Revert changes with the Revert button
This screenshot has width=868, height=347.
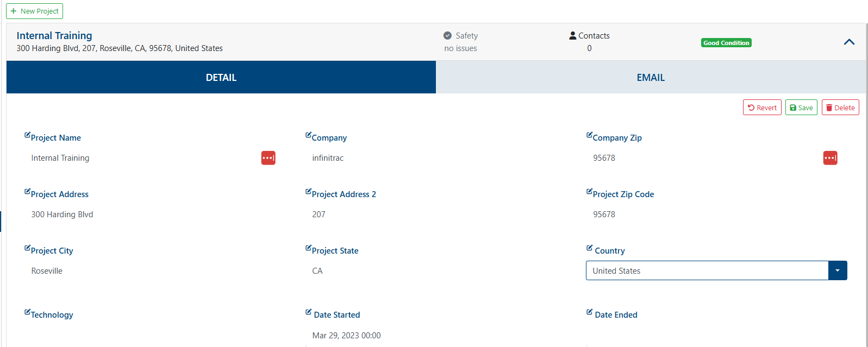[x=762, y=108]
